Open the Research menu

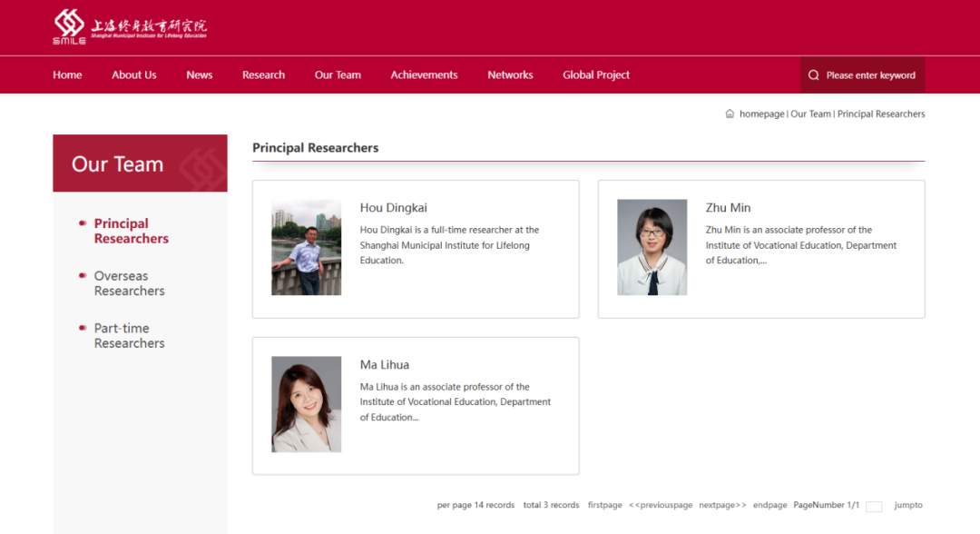263,75
